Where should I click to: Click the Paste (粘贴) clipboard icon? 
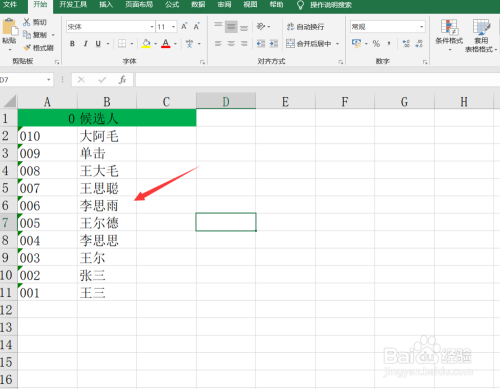point(9,27)
